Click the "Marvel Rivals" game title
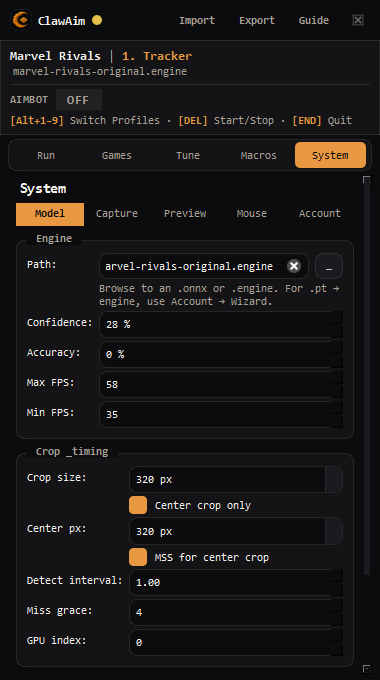This screenshot has height=680, width=380. click(x=55, y=56)
